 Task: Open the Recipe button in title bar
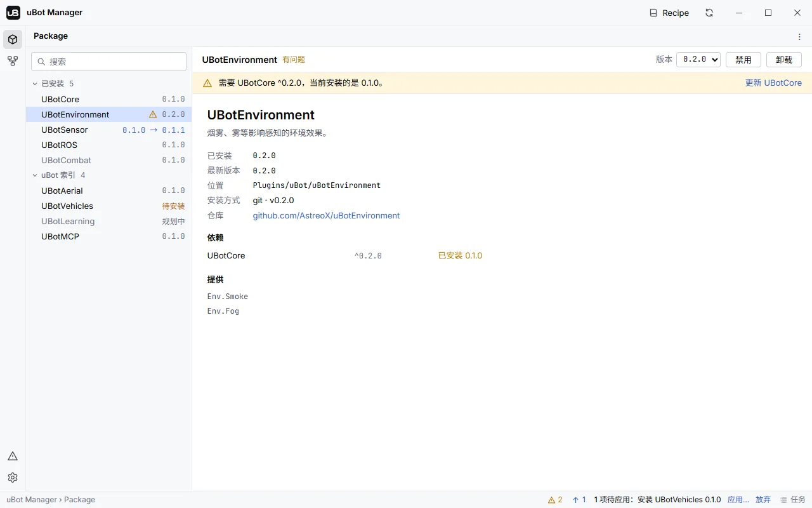[669, 13]
